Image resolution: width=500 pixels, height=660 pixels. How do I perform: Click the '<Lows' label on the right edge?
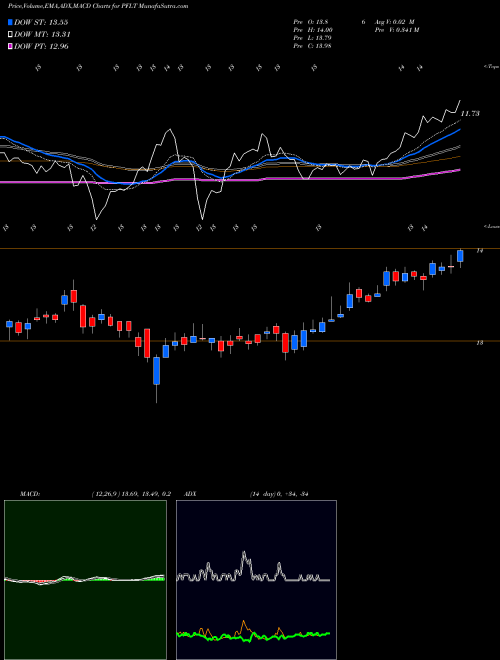491,226
